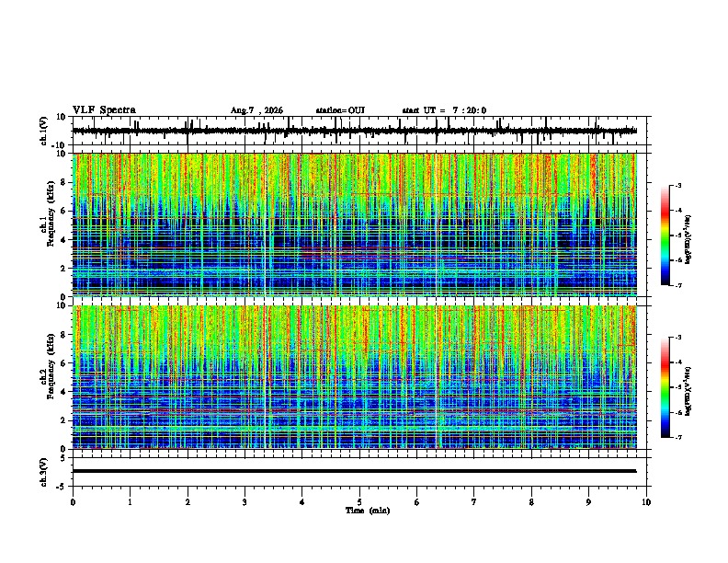
Task: Click the "Time (min)" x-axis label
Action: tap(368, 511)
